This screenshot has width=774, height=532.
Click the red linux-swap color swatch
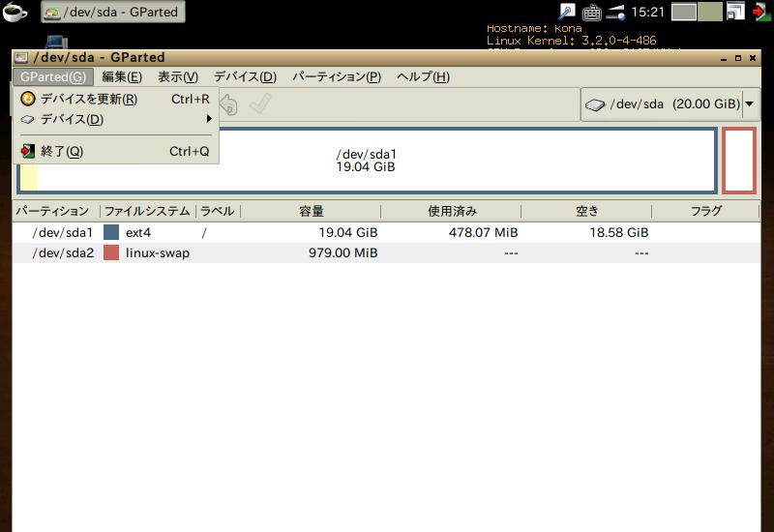click(111, 252)
